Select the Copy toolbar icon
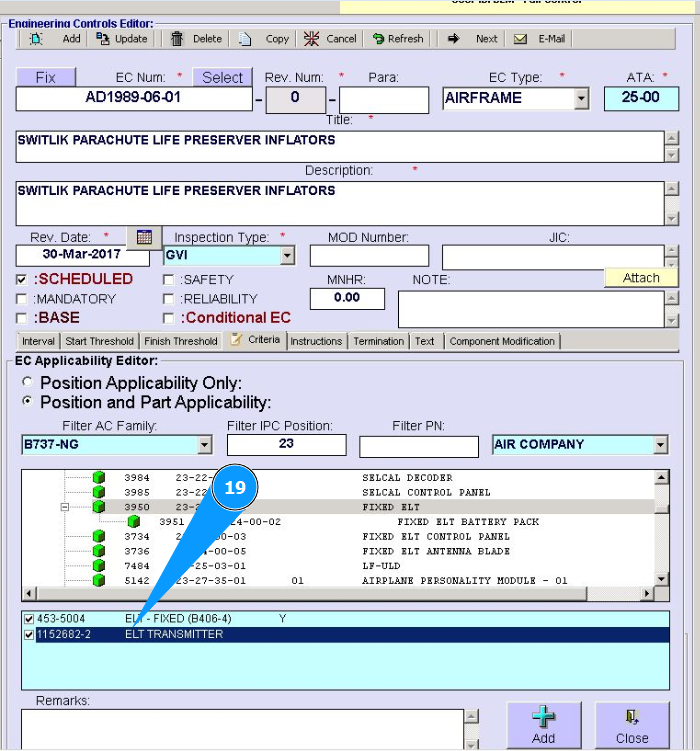The width and height of the screenshot is (700, 751). [x=246, y=39]
